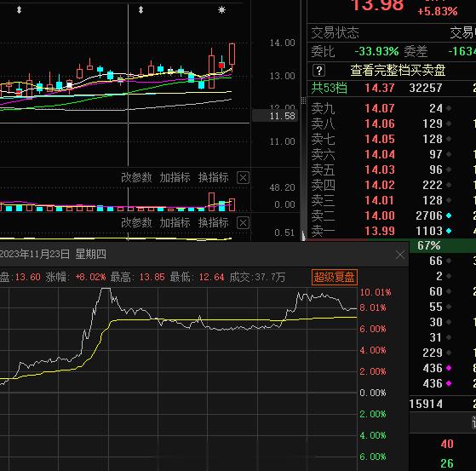The width and height of the screenshot is (476, 471).
Task: Click 换指标 in the second indicator panel above 0.51
Action: 214,222
